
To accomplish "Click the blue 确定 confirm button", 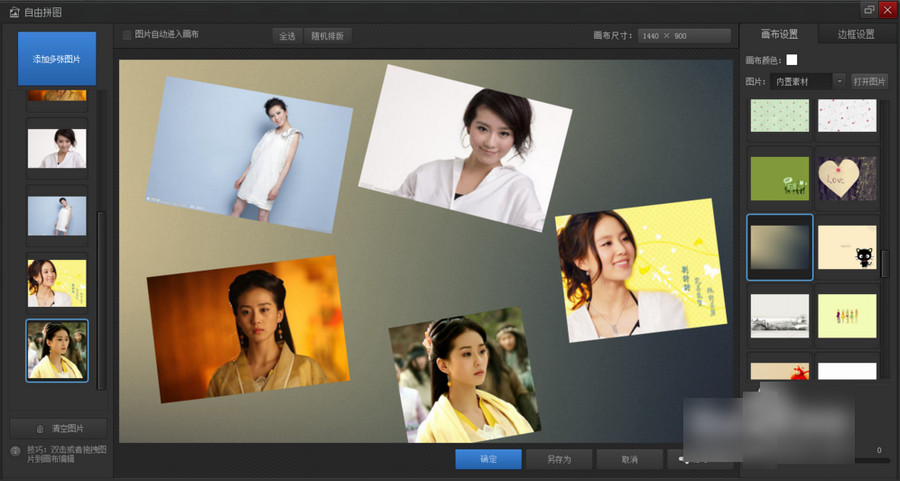I will (x=488, y=459).
